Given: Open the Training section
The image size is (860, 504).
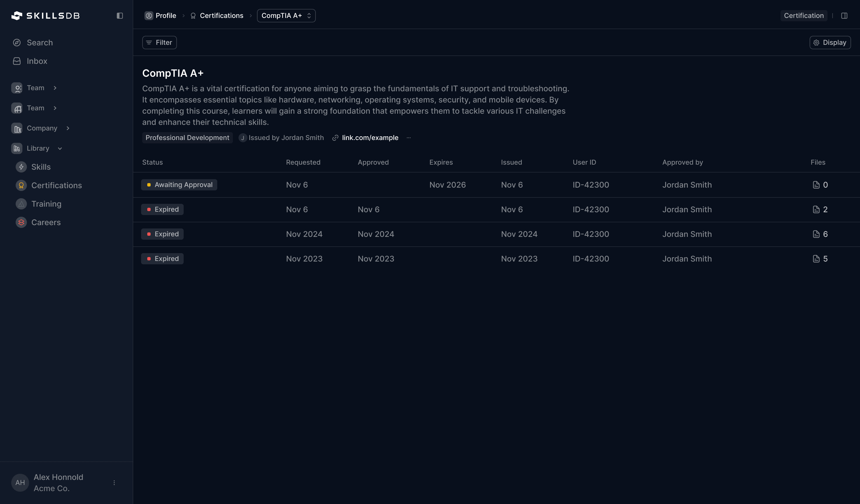Looking at the screenshot, I should coord(46,204).
